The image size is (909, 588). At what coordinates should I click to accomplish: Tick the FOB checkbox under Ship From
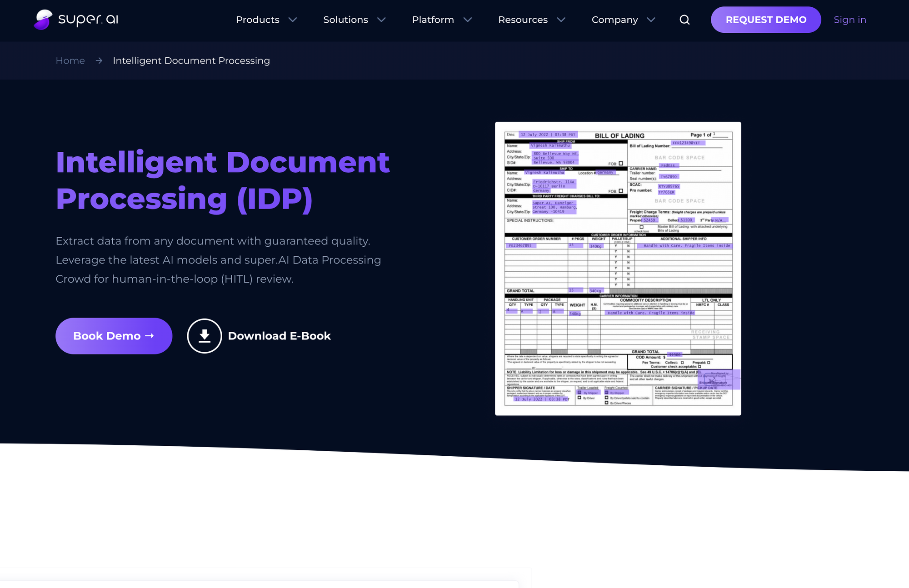point(621,164)
